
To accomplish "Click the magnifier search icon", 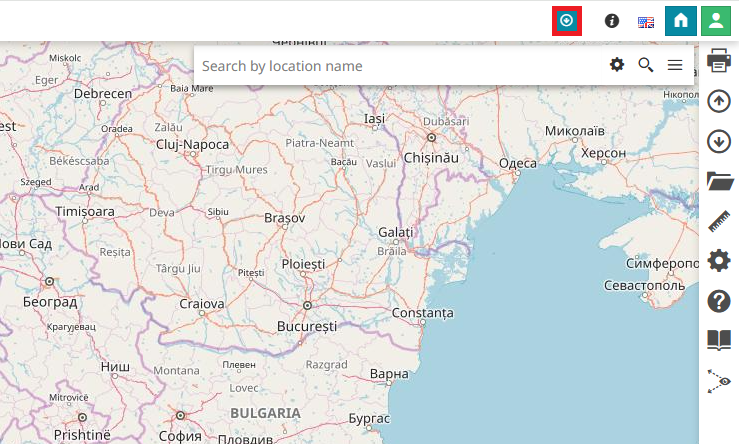I will pos(646,65).
